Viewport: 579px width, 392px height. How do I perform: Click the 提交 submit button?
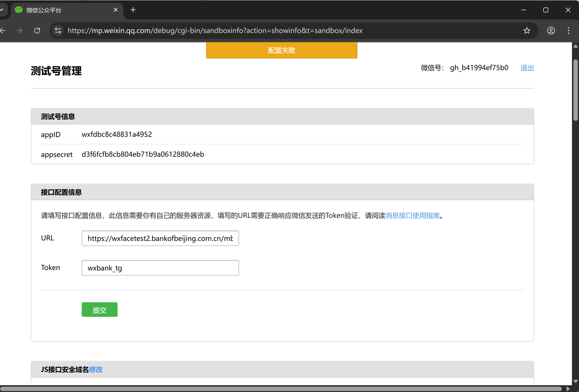click(99, 310)
